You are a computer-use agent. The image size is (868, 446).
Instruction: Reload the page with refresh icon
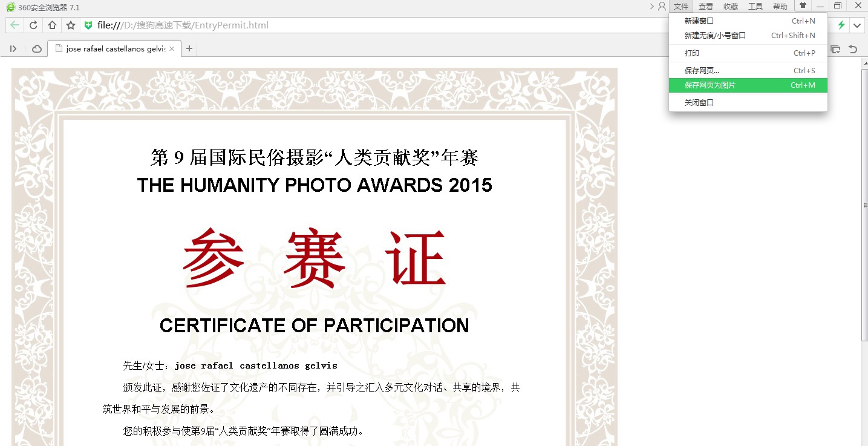click(x=34, y=25)
